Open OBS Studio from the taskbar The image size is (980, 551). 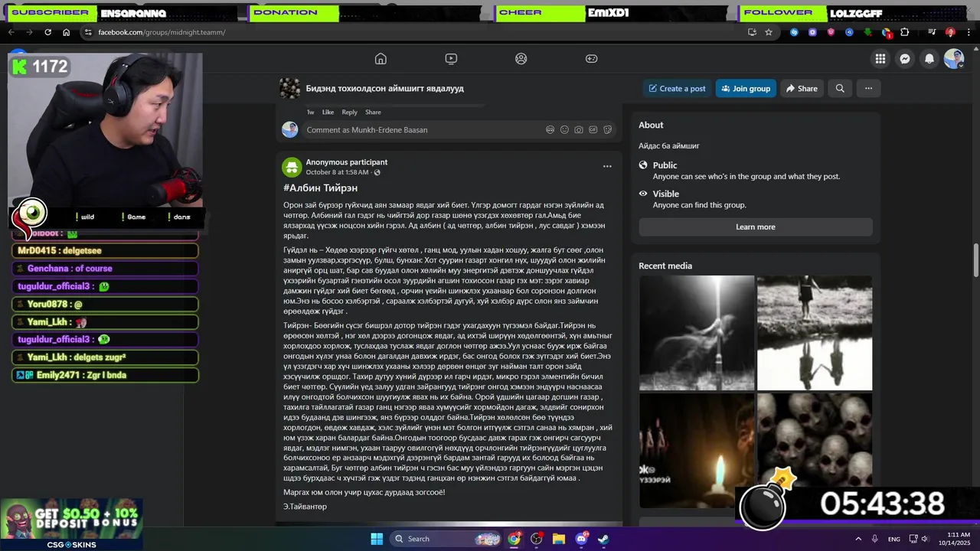537,539
